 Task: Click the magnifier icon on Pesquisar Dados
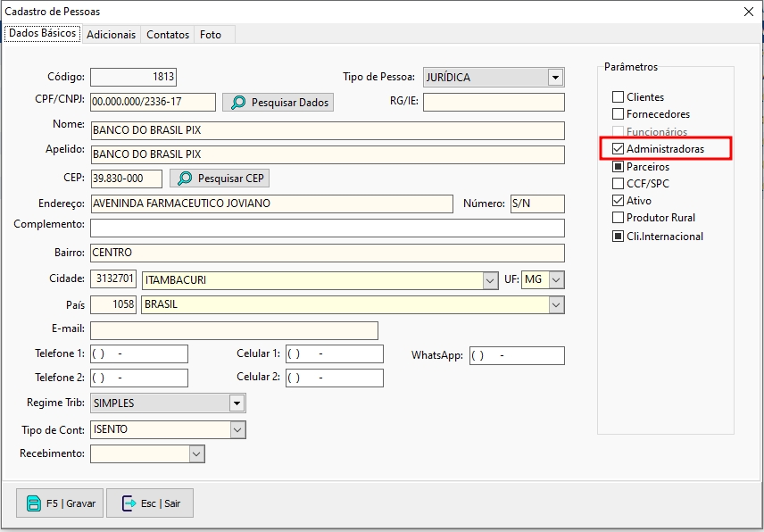tap(238, 103)
